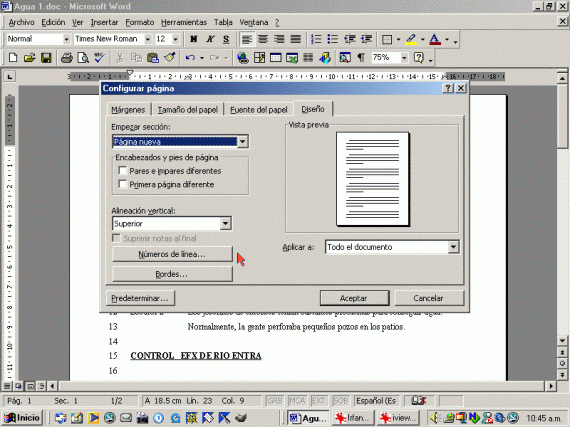This screenshot has width=570, height=427.
Task: Click the Predeterminar button
Action: 140,298
